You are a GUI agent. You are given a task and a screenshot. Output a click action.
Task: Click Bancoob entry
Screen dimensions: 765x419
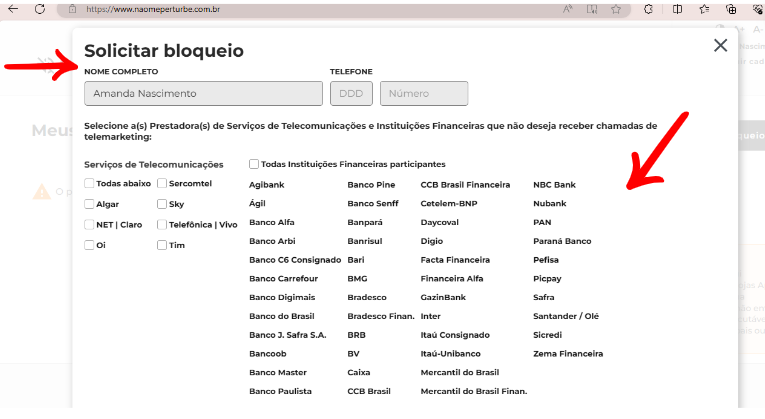(268, 354)
